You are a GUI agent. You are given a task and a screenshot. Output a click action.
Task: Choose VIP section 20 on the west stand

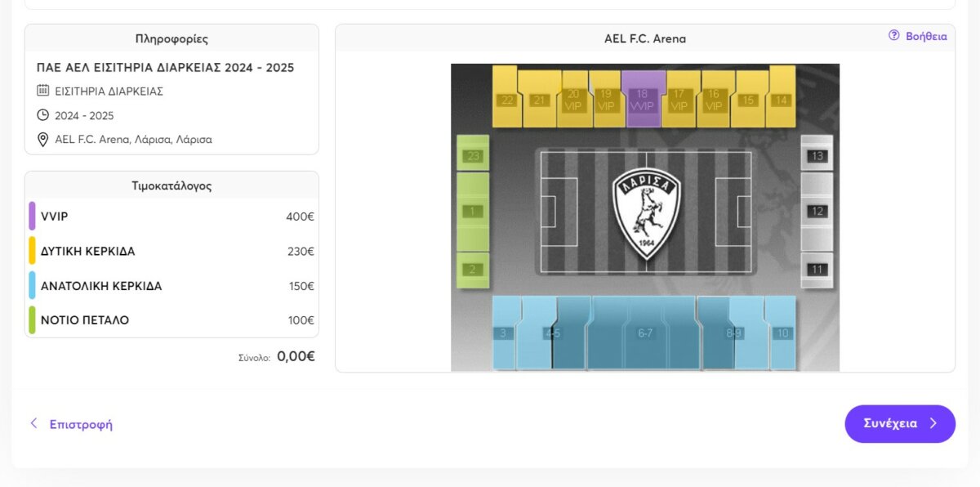[573, 101]
